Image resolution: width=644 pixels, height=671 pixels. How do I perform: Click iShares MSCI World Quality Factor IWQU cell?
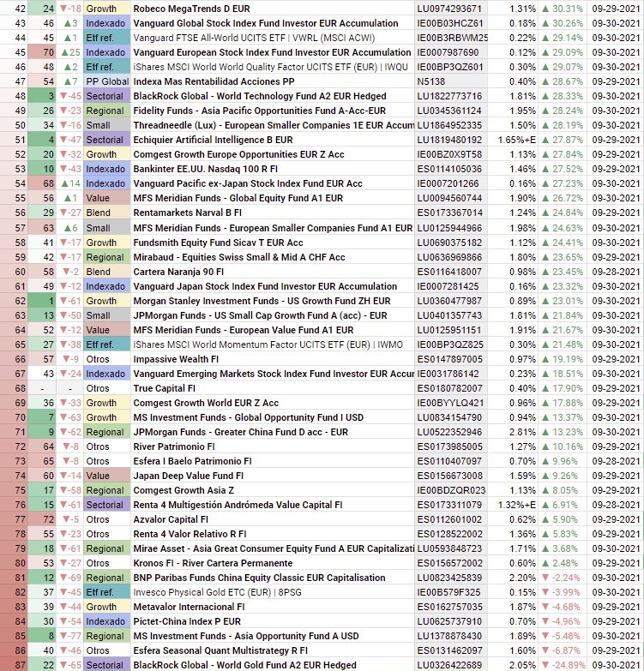pos(271,67)
